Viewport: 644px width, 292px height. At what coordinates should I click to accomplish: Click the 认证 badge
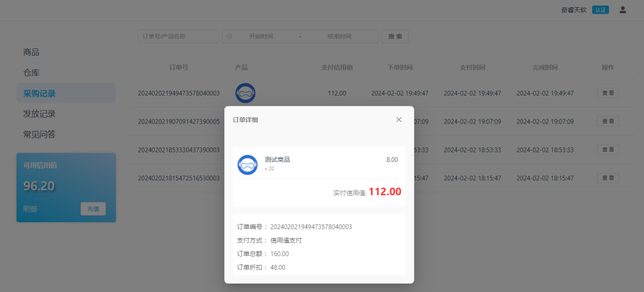coord(600,10)
